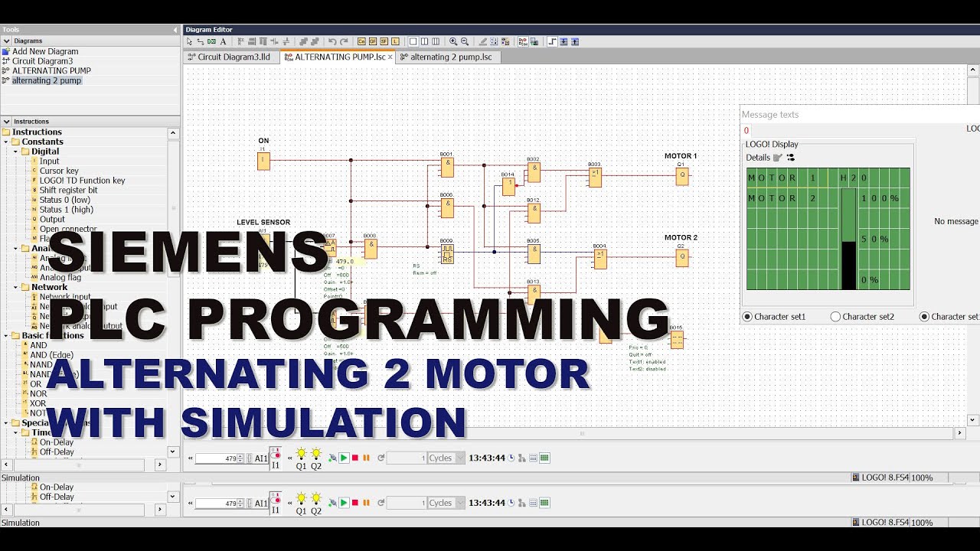
Task: Stop simulation with red square button
Action: [354, 458]
